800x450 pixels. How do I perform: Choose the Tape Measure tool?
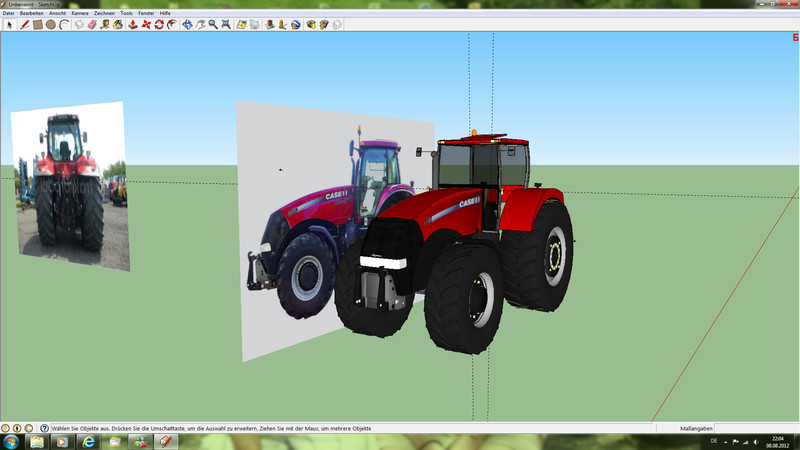[105, 24]
